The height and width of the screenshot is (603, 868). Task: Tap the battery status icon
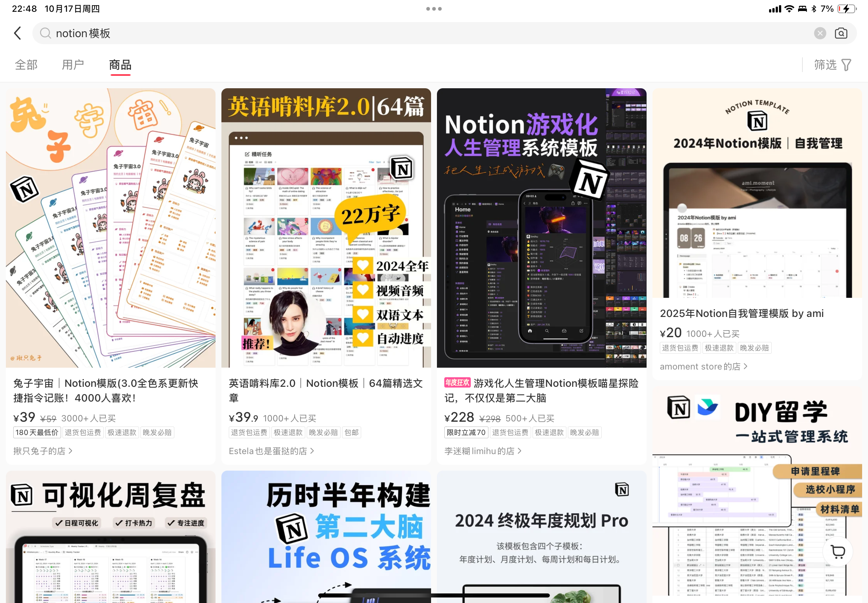tap(846, 9)
